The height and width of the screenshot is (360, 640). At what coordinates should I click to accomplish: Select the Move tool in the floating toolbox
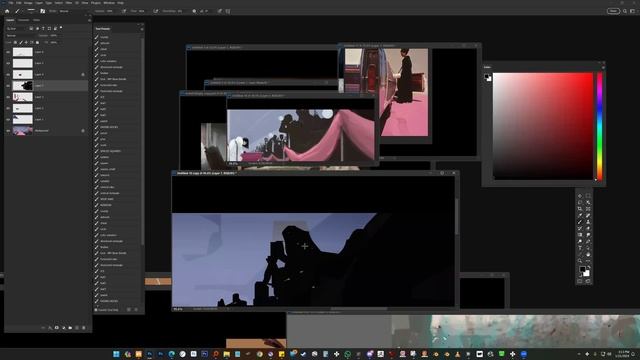(580, 196)
